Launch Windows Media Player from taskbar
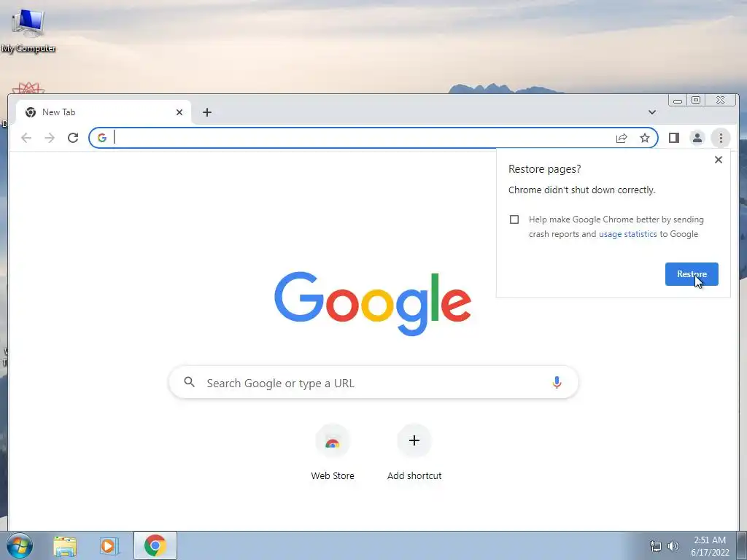Image resolution: width=747 pixels, height=560 pixels. click(109, 545)
